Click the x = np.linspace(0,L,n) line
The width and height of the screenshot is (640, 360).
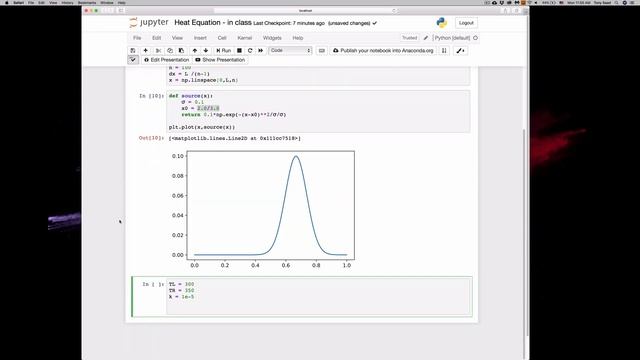[x=203, y=80]
